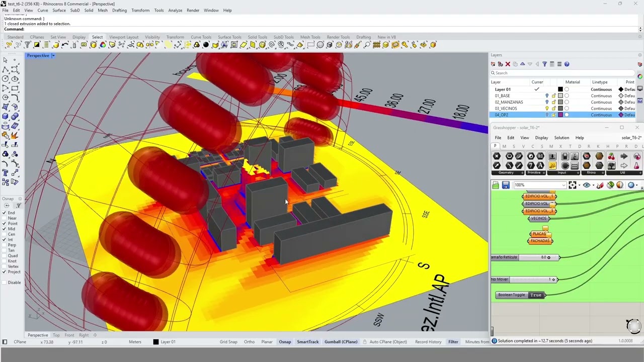Select the Box solid tool in the left sidebar
644x362 pixels.
pyautogui.click(x=5, y=116)
